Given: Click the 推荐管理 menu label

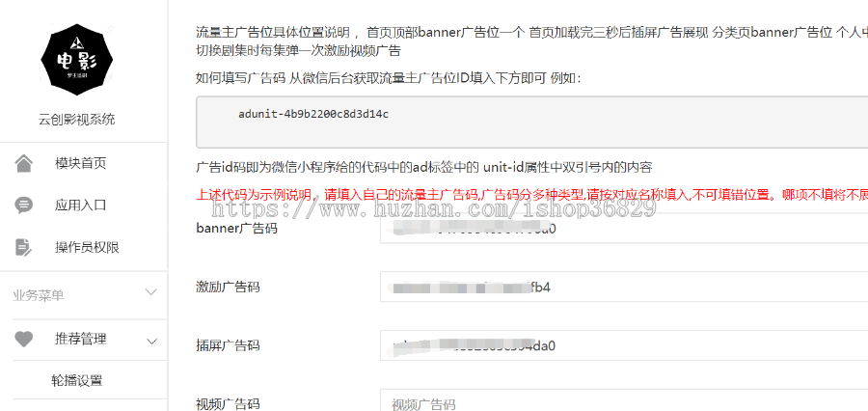Looking at the screenshot, I should pyautogui.click(x=80, y=339).
